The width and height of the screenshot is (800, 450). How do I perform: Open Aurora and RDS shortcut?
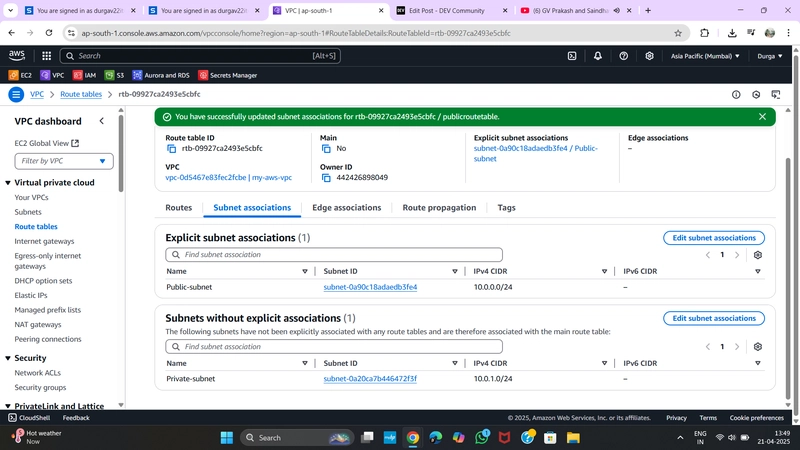pos(161,75)
